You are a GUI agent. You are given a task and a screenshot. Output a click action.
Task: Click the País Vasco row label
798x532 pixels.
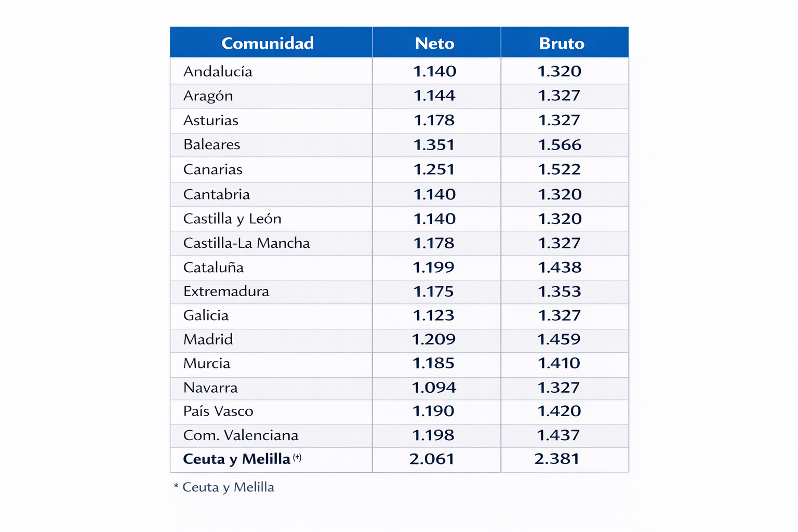[x=218, y=411]
